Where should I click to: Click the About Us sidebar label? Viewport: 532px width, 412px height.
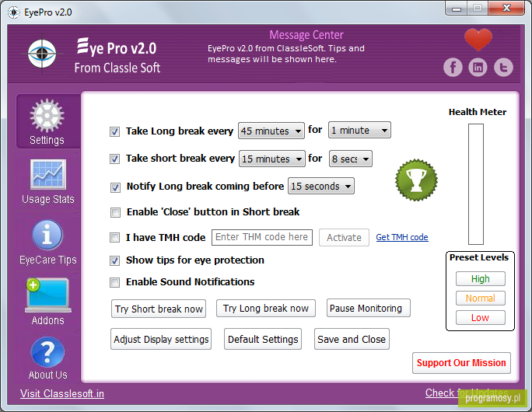[48, 375]
